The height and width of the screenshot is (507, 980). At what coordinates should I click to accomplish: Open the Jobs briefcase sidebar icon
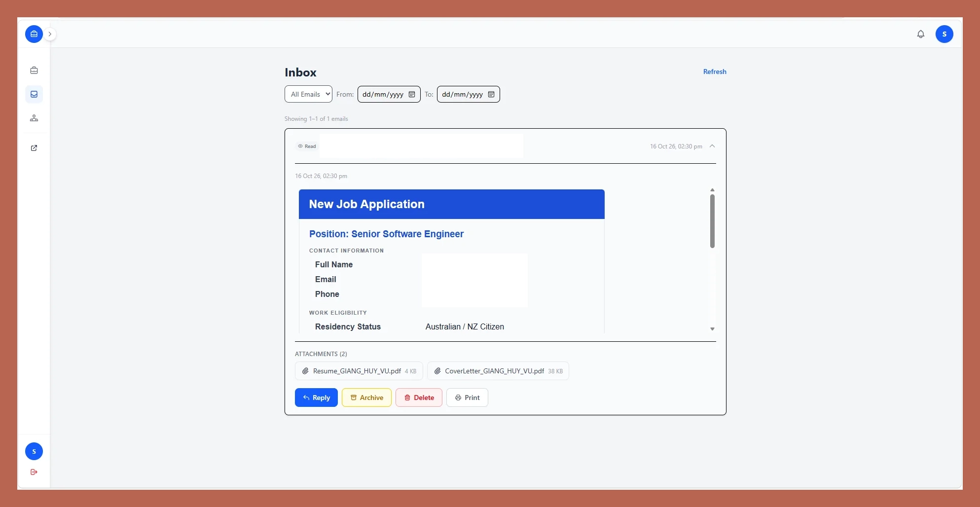coord(34,71)
